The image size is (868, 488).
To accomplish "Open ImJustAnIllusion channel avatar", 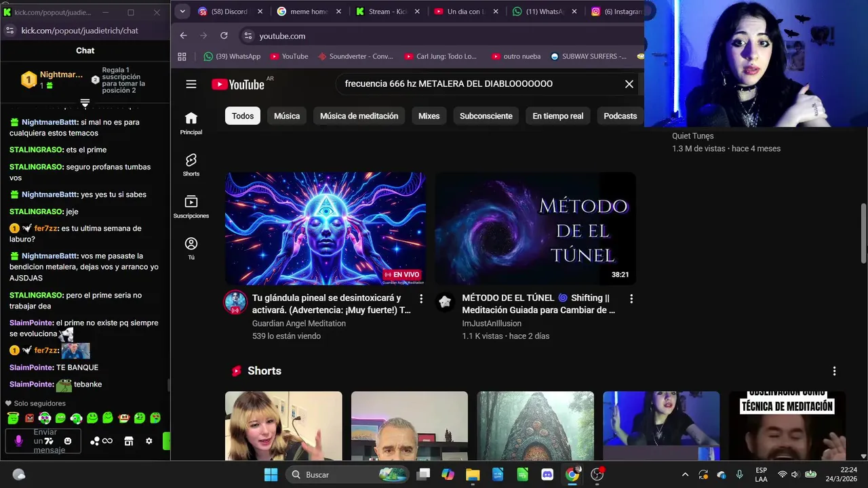I will (x=445, y=302).
